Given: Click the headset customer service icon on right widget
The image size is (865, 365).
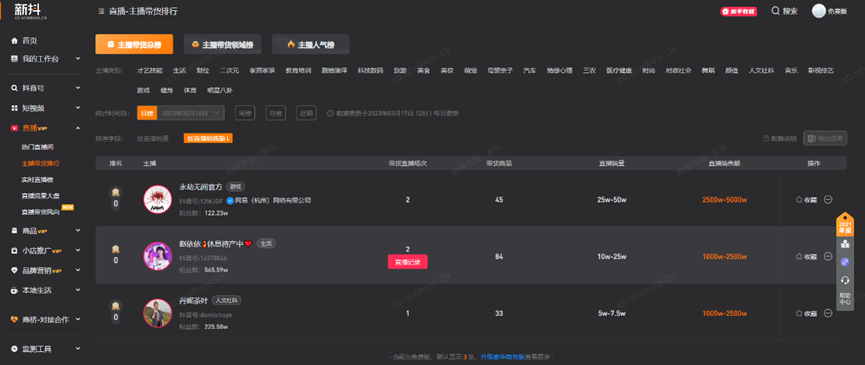Looking at the screenshot, I should [x=845, y=281].
